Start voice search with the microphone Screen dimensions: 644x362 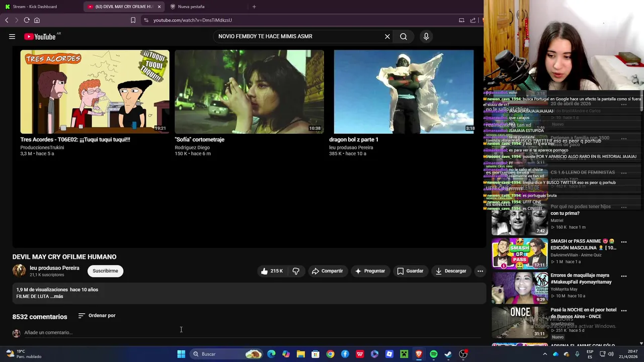click(x=426, y=36)
